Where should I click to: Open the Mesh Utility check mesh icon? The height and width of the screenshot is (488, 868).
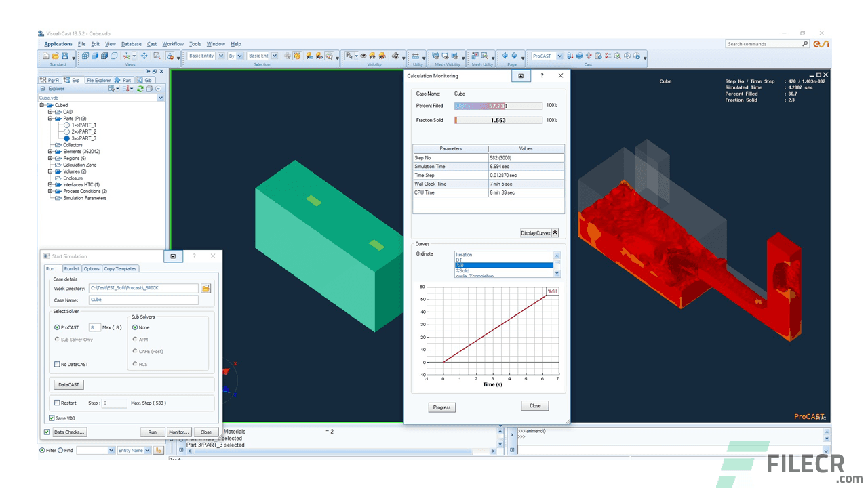point(485,56)
